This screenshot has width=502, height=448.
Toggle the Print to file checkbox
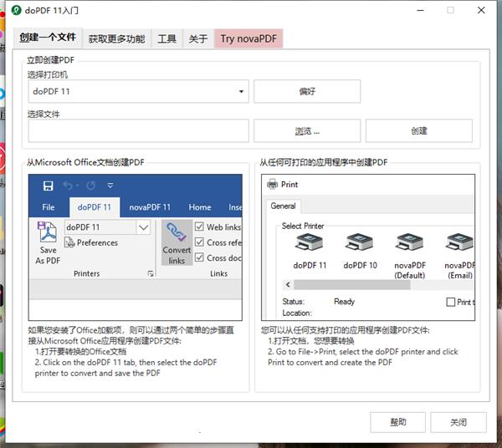(450, 302)
